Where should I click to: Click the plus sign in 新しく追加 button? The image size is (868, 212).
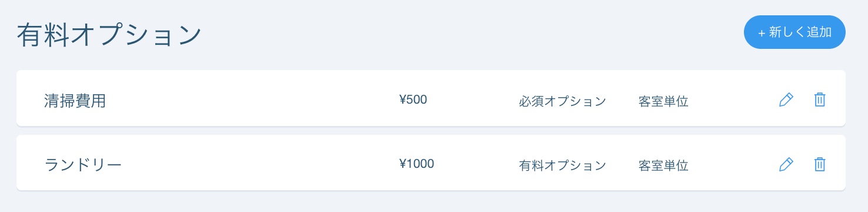pyautogui.click(x=762, y=33)
